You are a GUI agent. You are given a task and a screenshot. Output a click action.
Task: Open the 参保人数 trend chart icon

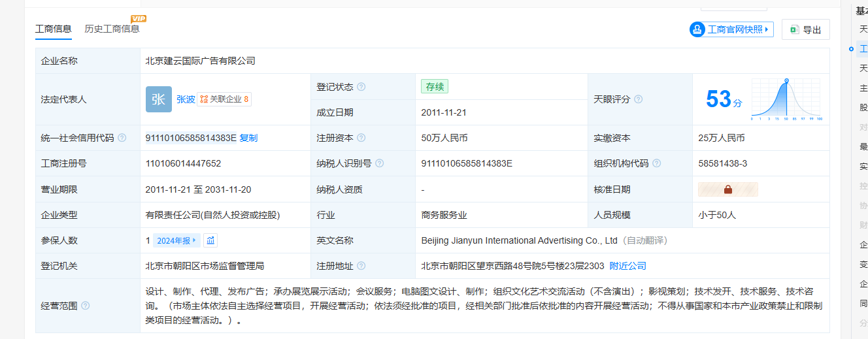(x=210, y=240)
